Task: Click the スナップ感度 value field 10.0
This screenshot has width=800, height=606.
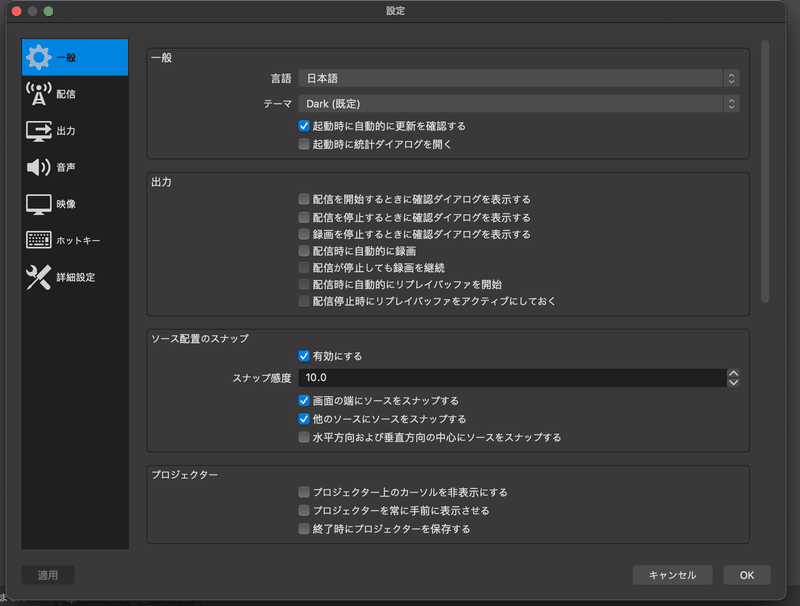Action: pyautogui.click(x=512, y=377)
